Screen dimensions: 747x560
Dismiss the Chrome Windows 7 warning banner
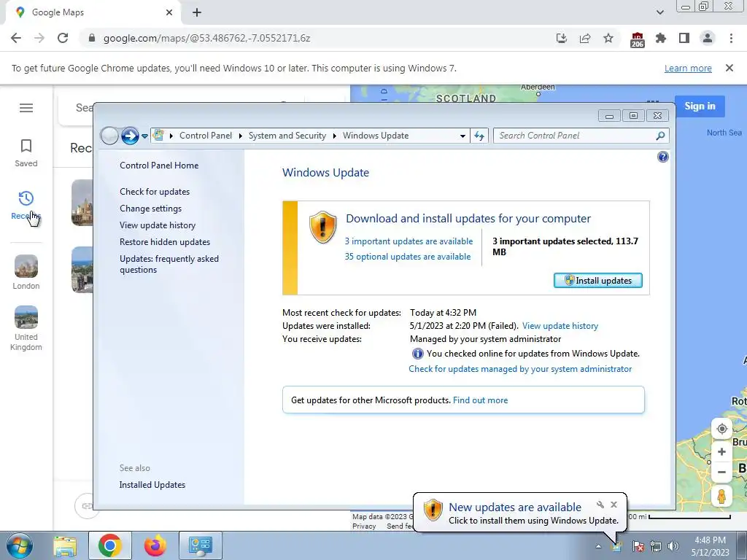click(729, 68)
